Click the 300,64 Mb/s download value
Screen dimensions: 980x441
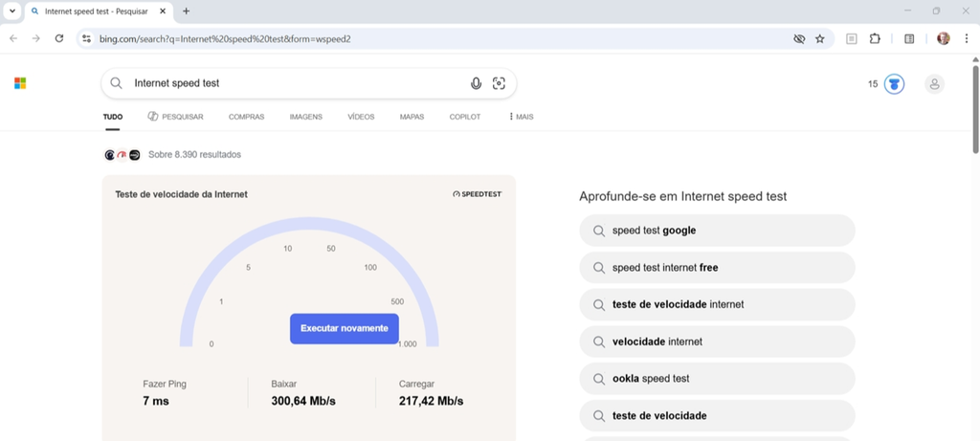coord(303,401)
